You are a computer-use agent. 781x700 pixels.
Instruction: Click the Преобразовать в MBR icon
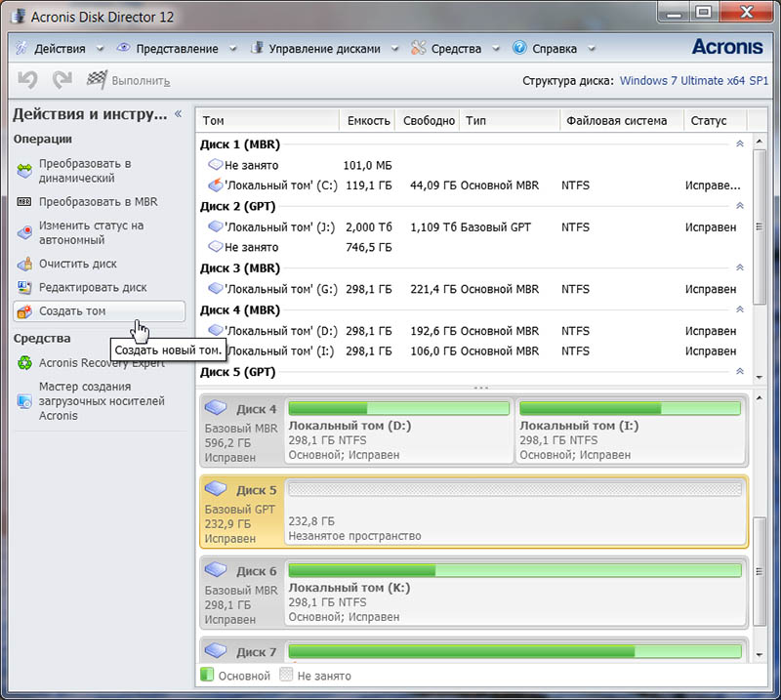[x=24, y=202]
